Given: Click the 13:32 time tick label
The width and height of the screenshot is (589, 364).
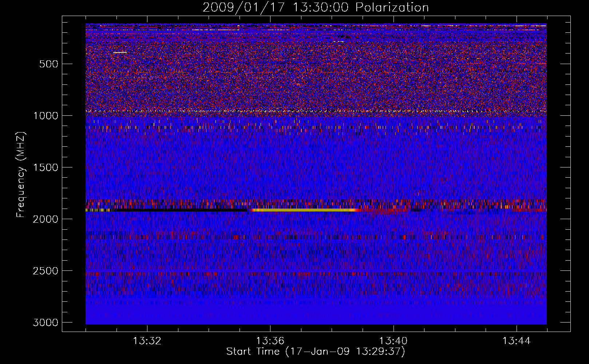Looking at the screenshot, I should click(147, 341).
